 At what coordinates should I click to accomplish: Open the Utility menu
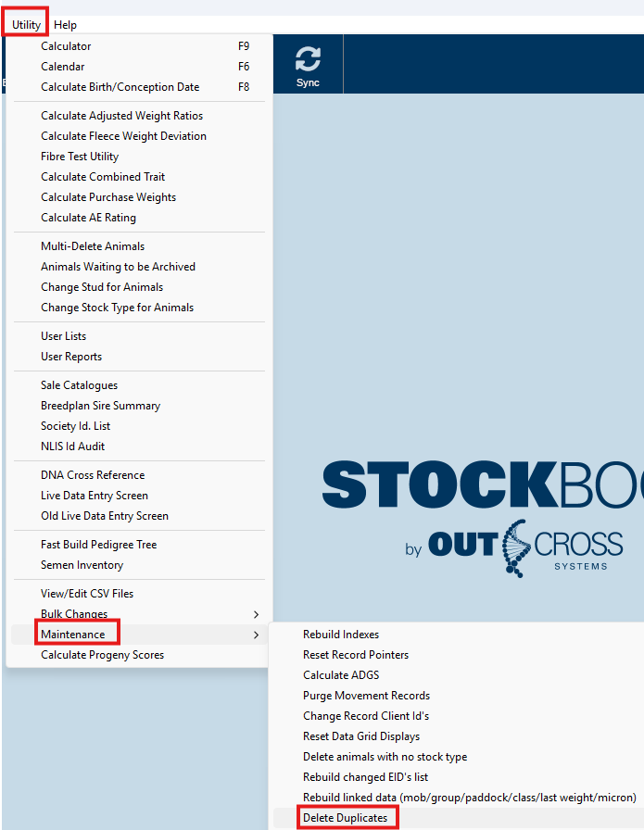pos(26,25)
